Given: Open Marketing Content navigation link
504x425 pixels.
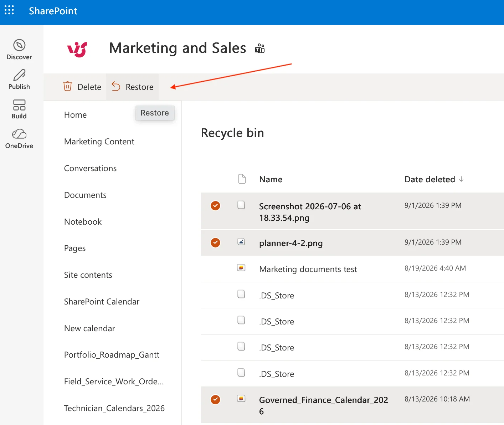Looking at the screenshot, I should pos(99,142).
